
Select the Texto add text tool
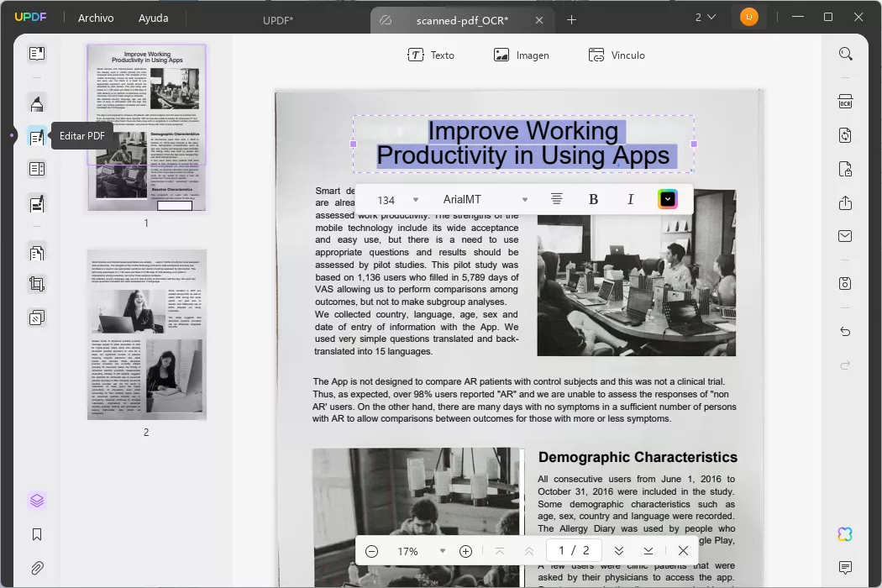[x=431, y=55]
